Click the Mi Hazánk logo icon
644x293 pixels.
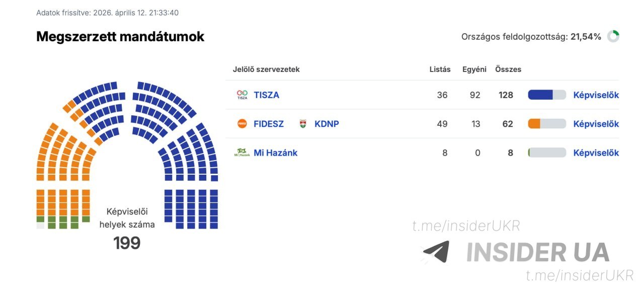pos(242,153)
